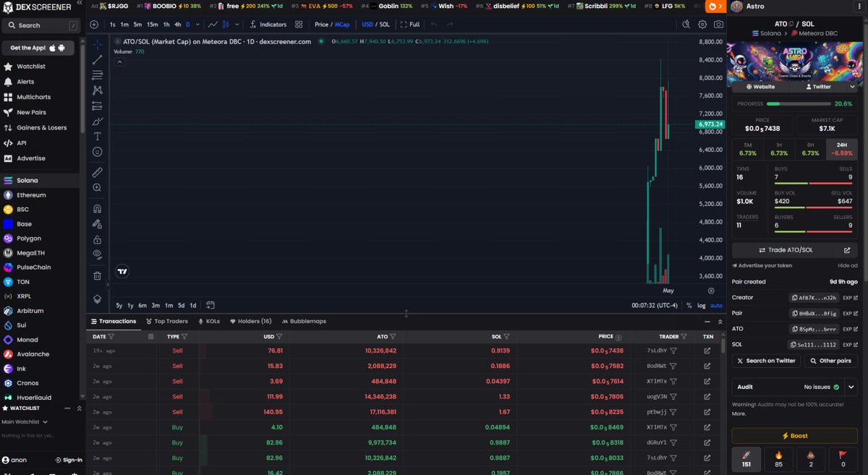868x475 pixels.
Task: Copy the Creator address AfB7K...nJ2h
Action: (x=813, y=297)
